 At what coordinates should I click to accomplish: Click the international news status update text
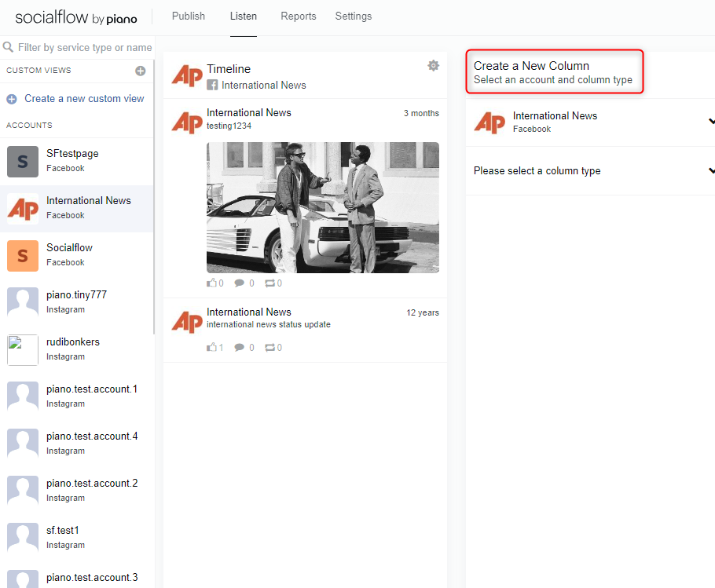point(269,324)
